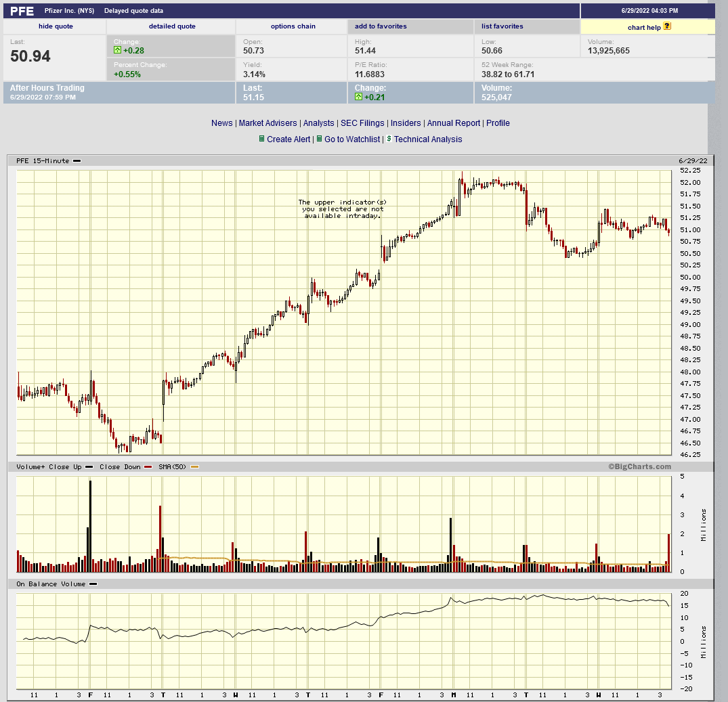Click the Open value 50.73

pyautogui.click(x=253, y=51)
